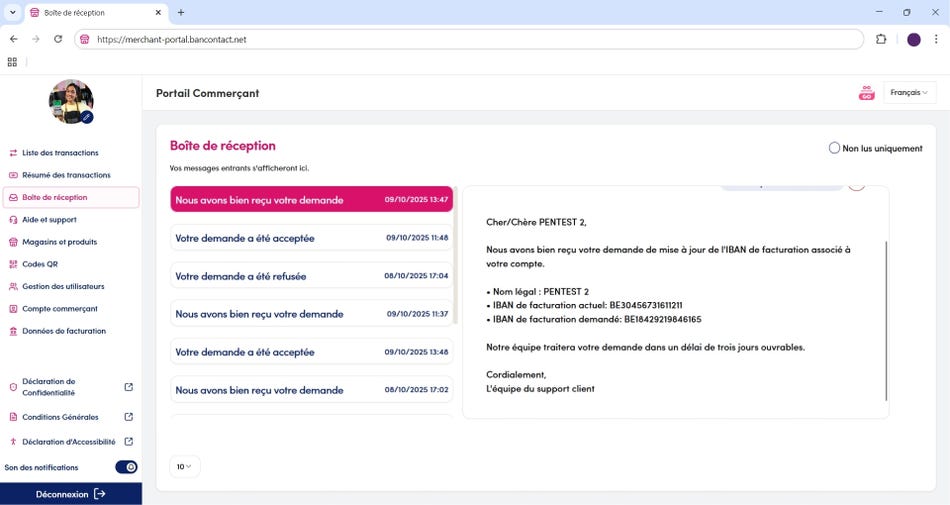Click the Déconnexion button

(x=70, y=494)
